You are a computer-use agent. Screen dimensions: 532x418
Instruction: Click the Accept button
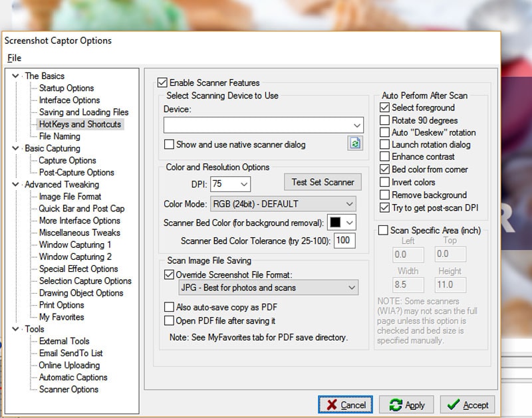467,405
